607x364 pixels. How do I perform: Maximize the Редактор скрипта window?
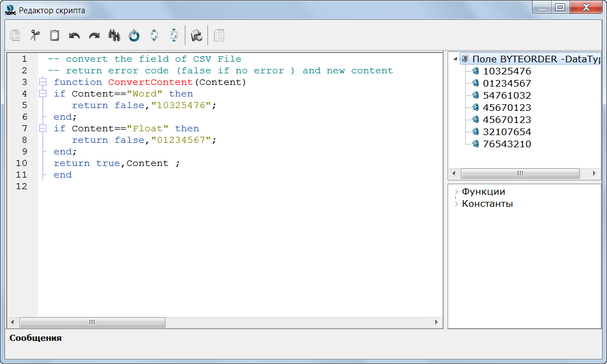(560, 7)
